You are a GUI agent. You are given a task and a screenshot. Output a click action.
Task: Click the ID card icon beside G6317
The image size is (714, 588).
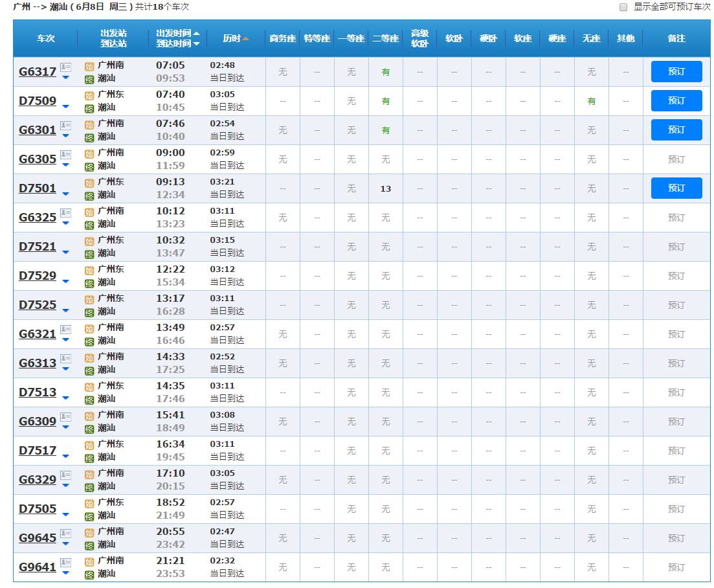tap(65, 67)
